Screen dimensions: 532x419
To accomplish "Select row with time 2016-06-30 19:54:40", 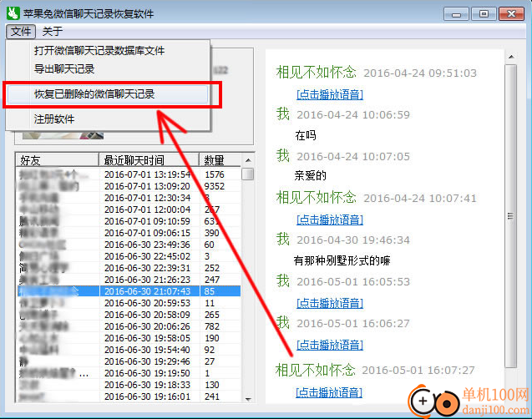I will (129, 350).
